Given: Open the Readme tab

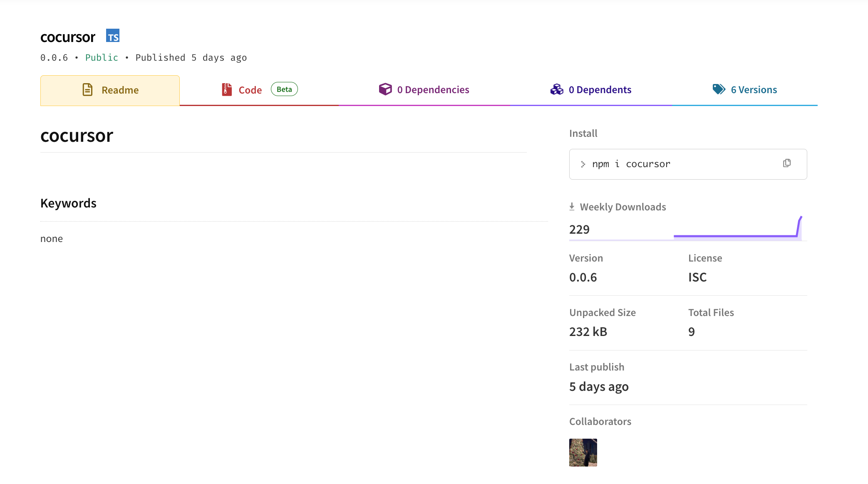Looking at the screenshot, I should pyautogui.click(x=110, y=90).
